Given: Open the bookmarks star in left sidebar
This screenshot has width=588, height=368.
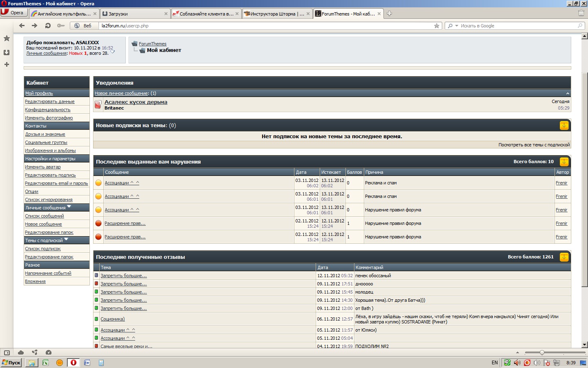Looking at the screenshot, I should coord(7,38).
